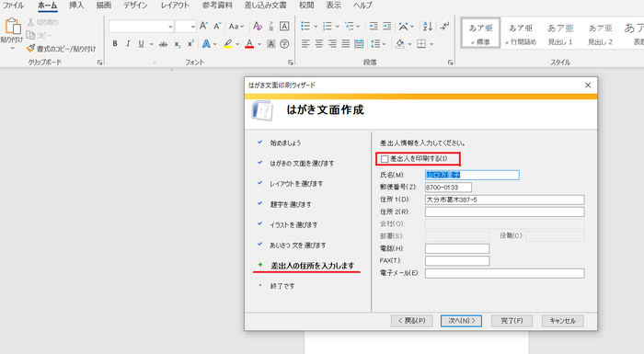Open the borders dropdown arrow
644x354 pixels.
431,43
